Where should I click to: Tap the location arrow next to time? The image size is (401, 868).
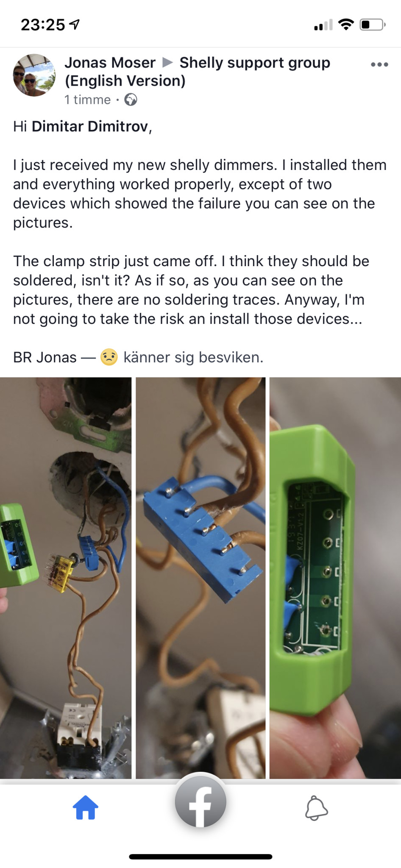75,25
